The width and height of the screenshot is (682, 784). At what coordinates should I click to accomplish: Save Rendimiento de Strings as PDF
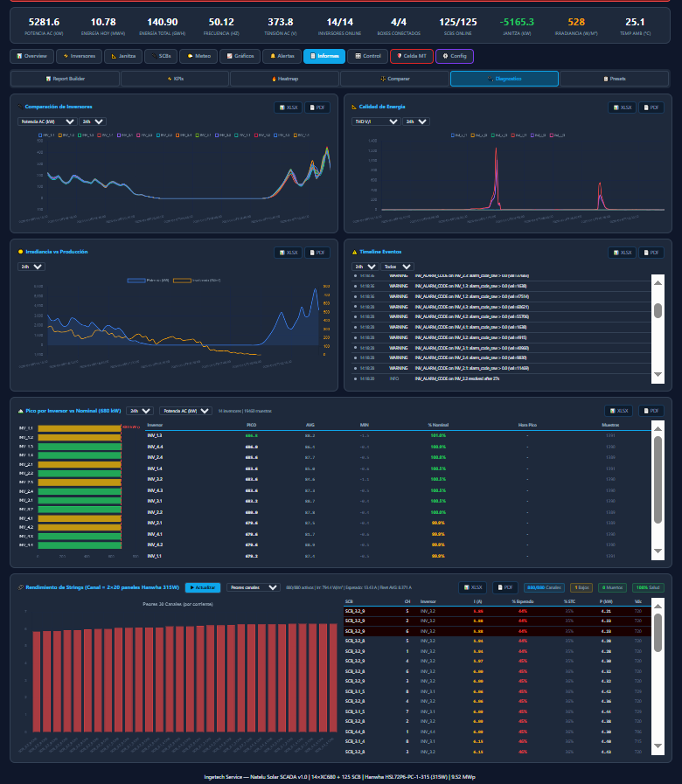[505, 588]
